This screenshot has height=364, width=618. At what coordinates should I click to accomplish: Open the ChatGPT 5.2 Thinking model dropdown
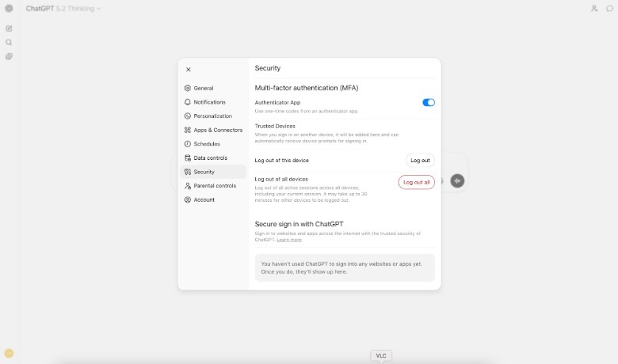(x=63, y=8)
